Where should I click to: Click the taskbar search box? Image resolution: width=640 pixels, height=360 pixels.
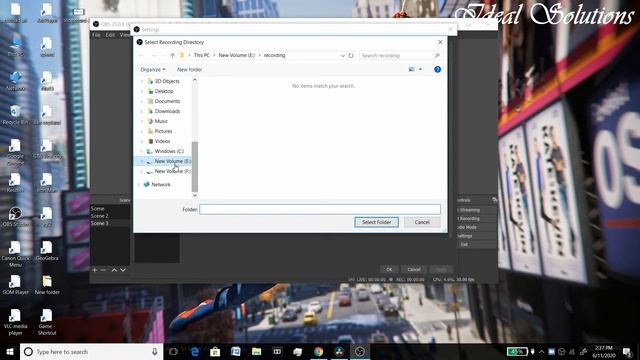tap(91, 351)
